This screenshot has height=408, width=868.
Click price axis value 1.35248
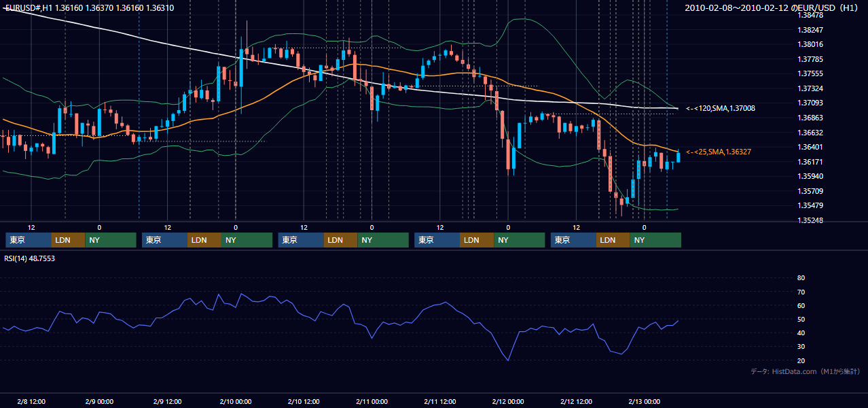[x=810, y=220]
